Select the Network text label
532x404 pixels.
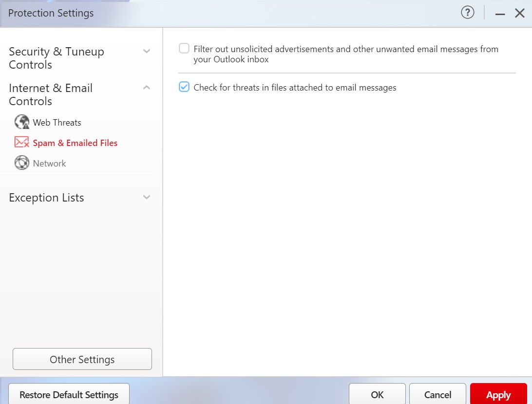pos(49,164)
